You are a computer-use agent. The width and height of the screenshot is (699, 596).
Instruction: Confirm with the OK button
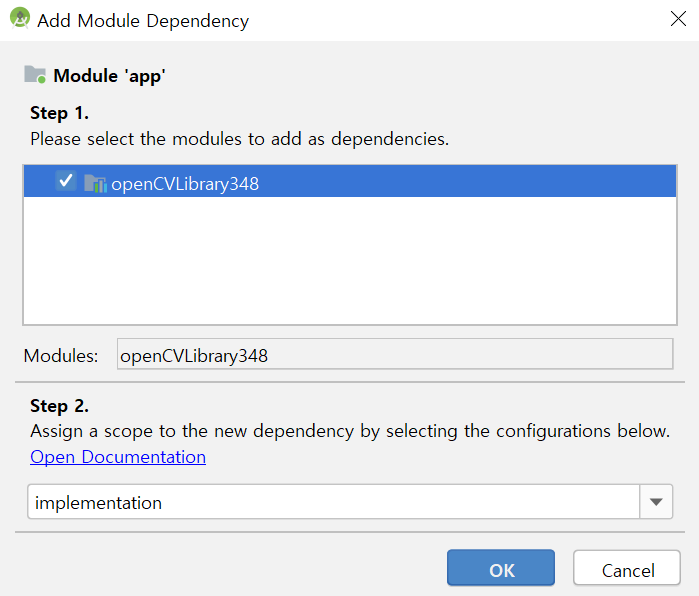click(501, 567)
